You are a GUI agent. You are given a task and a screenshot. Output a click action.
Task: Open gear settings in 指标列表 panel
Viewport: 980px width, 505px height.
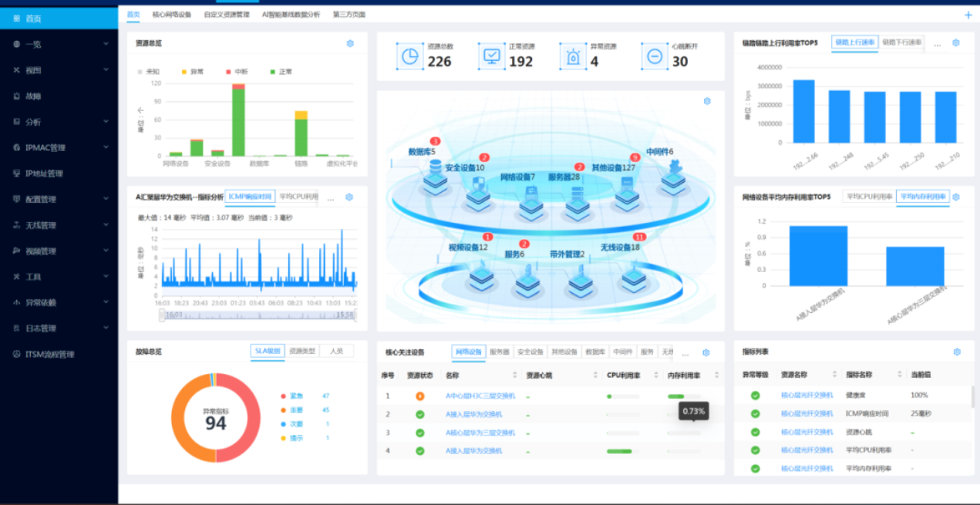click(x=957, y=352)
